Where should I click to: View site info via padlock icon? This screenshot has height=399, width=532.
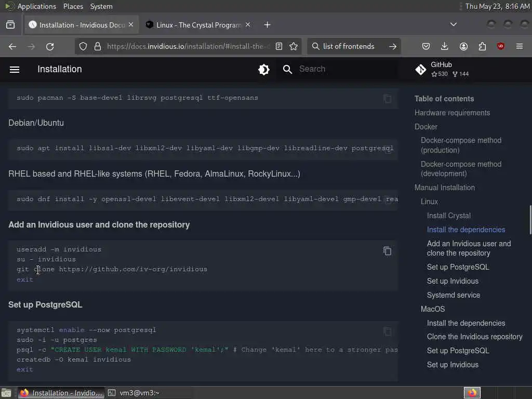tap(97, 46)
